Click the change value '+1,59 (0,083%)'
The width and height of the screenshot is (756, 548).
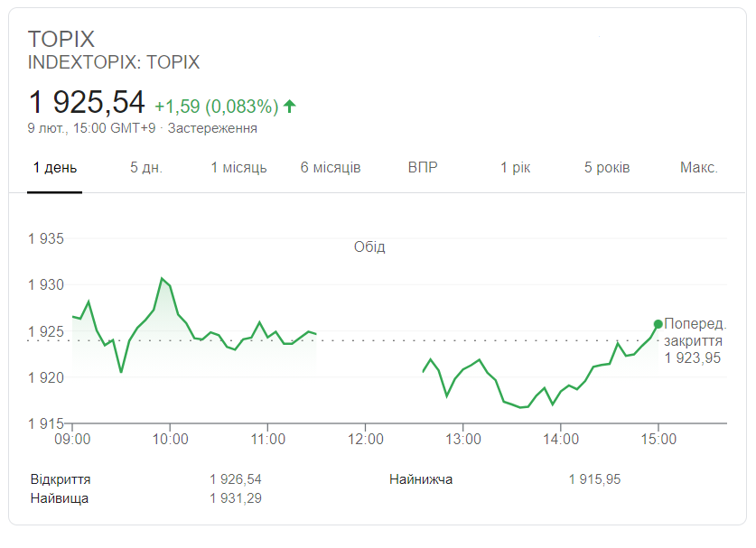coord(217,107)
